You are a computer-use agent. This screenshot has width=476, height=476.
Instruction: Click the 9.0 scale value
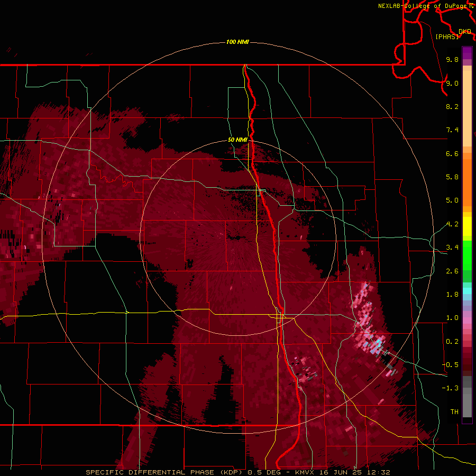pos(452,83)
